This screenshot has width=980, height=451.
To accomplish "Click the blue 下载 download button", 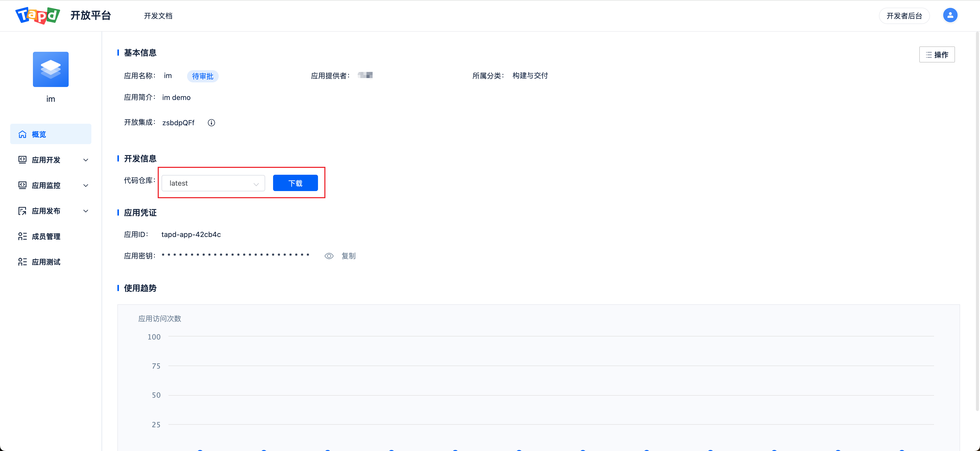I will pos(295,183).
